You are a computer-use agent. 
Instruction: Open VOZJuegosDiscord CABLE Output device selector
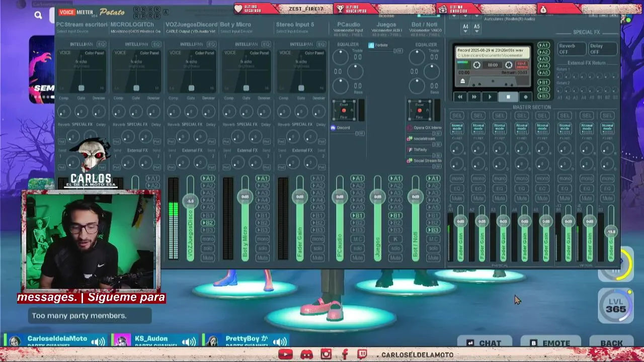191,31
